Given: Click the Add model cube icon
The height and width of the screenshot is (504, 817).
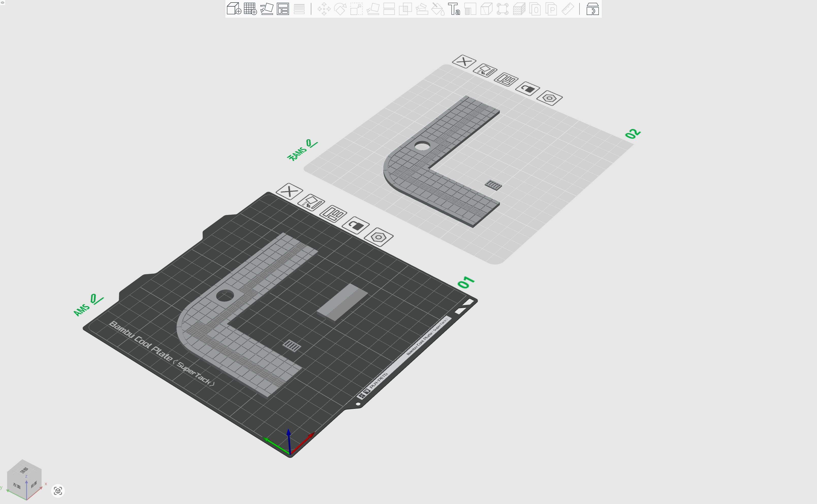Looking at the screenshot, I should (234, 9).
